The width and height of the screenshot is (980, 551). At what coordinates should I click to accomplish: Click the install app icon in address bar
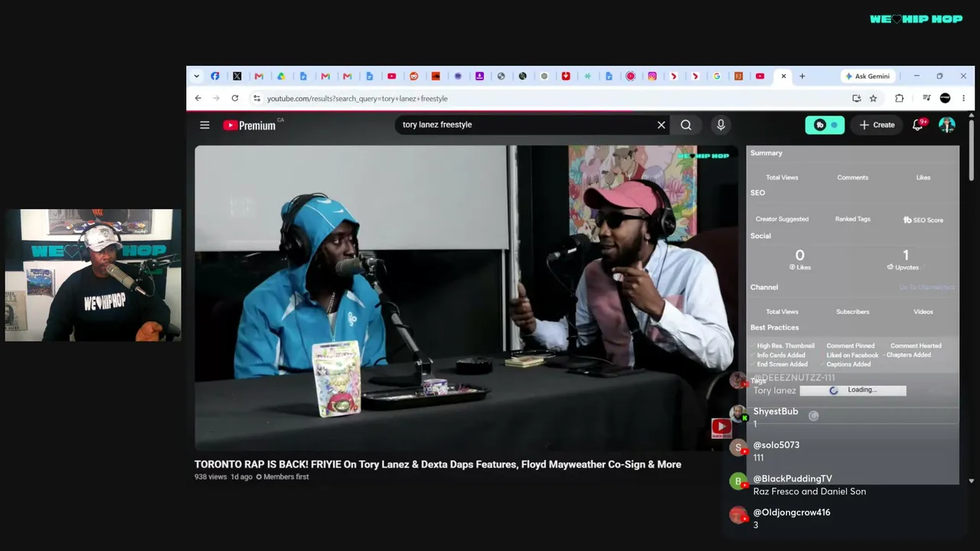click(856, 98)
